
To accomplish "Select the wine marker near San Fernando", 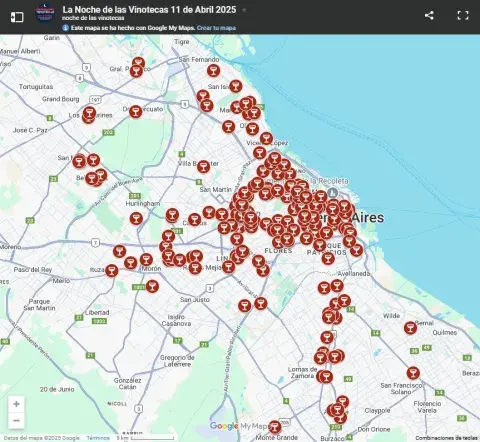I will point(213,71).
